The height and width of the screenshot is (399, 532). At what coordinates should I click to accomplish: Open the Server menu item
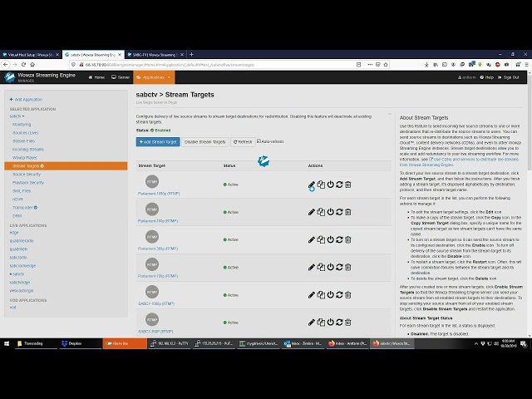pos(121,77)
